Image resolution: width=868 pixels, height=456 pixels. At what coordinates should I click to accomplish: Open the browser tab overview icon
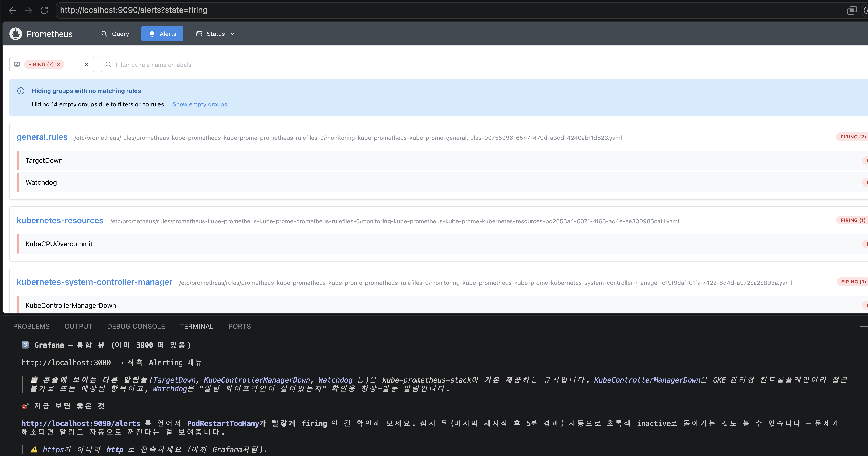851,10
